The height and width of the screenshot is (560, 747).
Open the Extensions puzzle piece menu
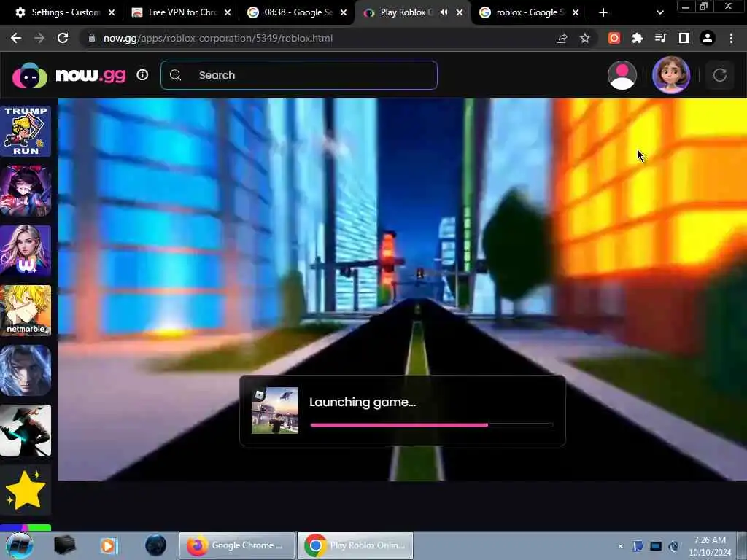click(x=638, y=38)
